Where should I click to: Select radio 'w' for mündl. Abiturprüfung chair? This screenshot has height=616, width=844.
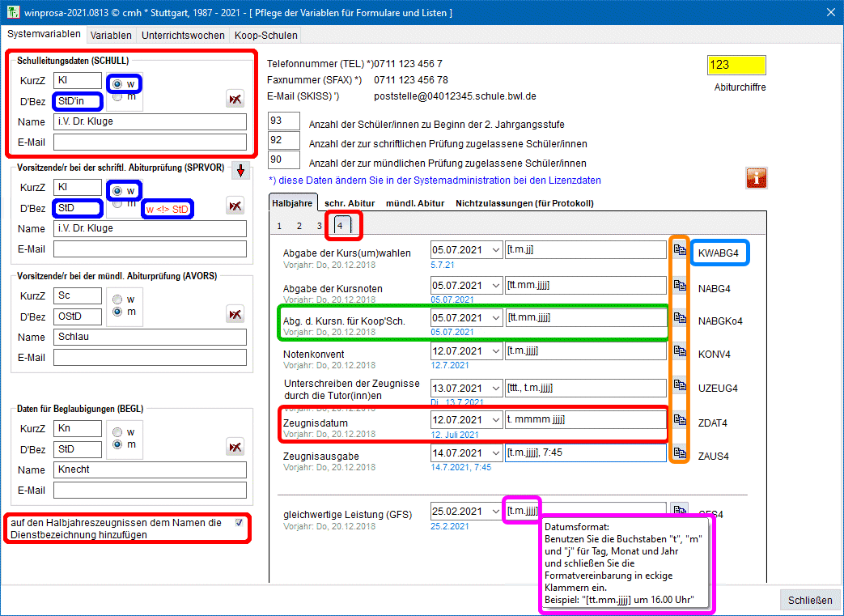click(118, 298)
